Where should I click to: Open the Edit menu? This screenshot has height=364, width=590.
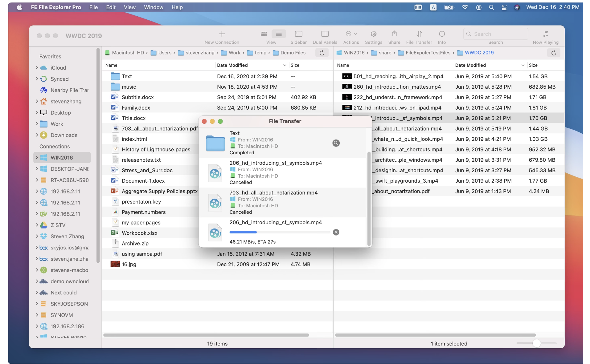[x=110, y=7]
